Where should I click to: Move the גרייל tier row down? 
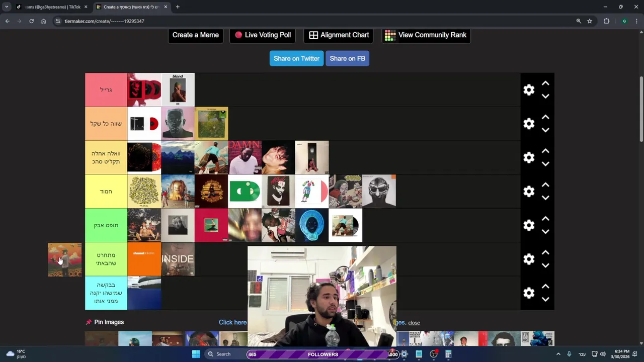pyautogui.click(x=545, y=96)
